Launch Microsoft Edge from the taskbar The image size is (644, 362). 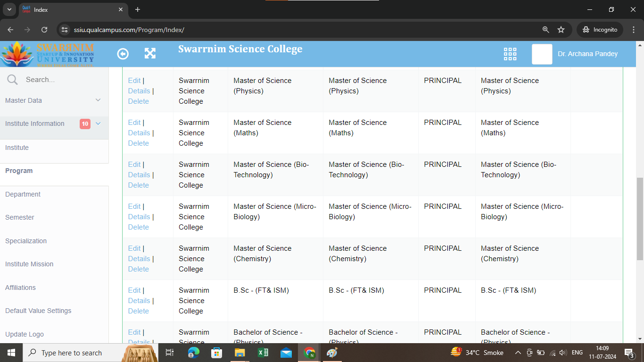193,353
